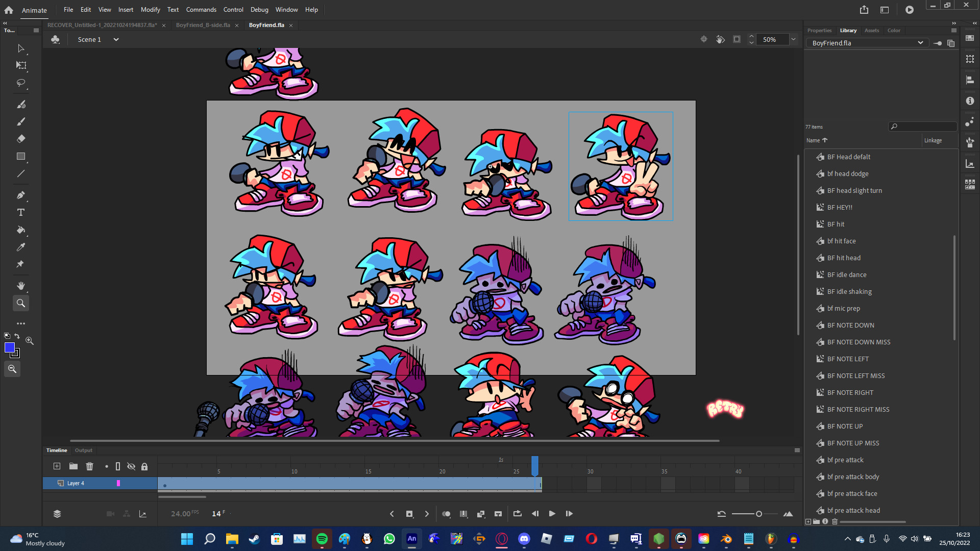The width and height of the screenshot is (980, 551).
Task: Select the Classic Brush tool
Action: click(21, 121)
